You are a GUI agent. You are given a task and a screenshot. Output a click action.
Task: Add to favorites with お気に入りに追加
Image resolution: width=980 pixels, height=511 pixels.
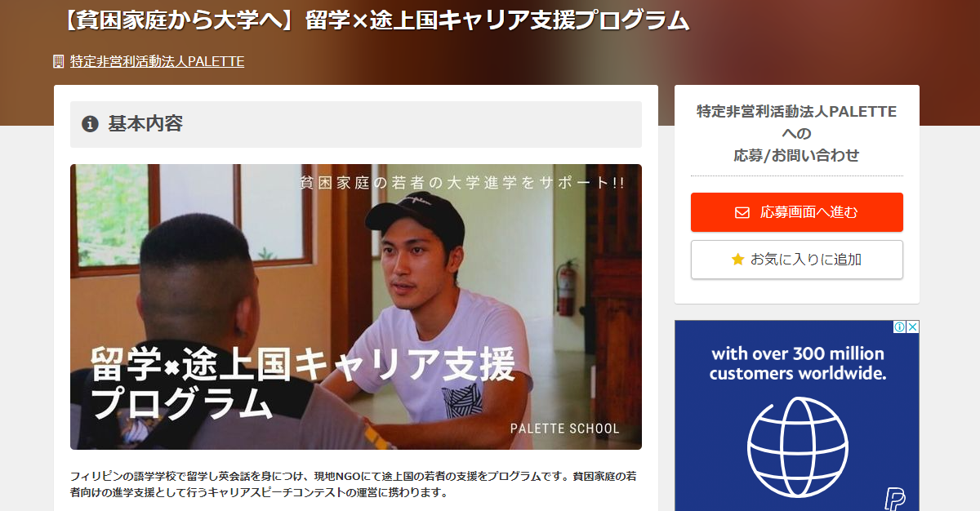[x=797, y=260]
